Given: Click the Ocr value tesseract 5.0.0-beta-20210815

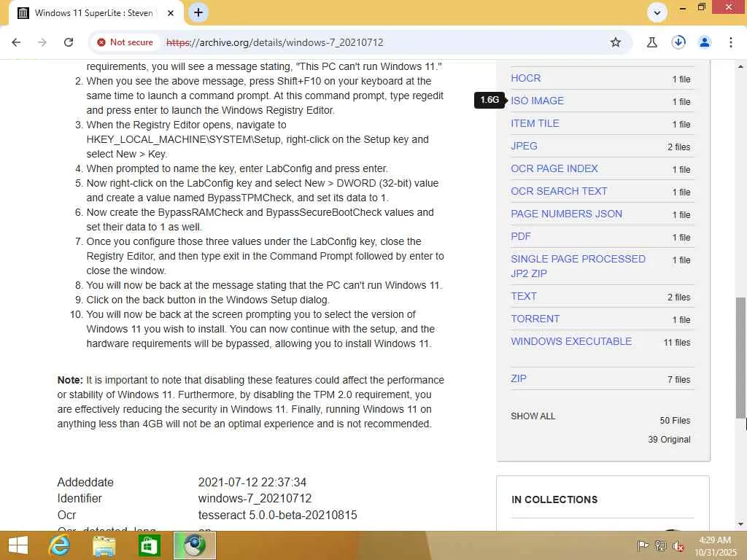Looking at the screenshot, I should [x=277, y=516].
